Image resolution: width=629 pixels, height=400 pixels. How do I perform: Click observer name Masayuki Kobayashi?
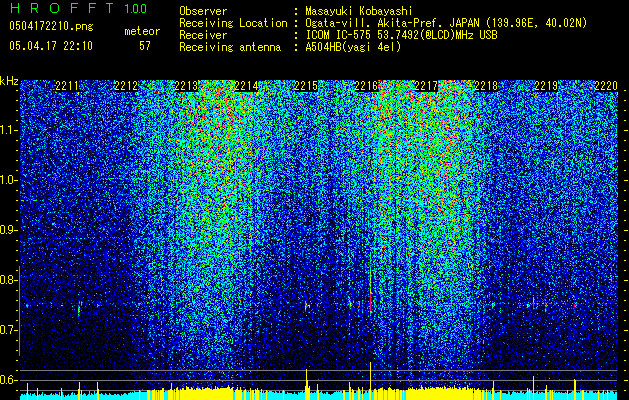click(359, 11)
